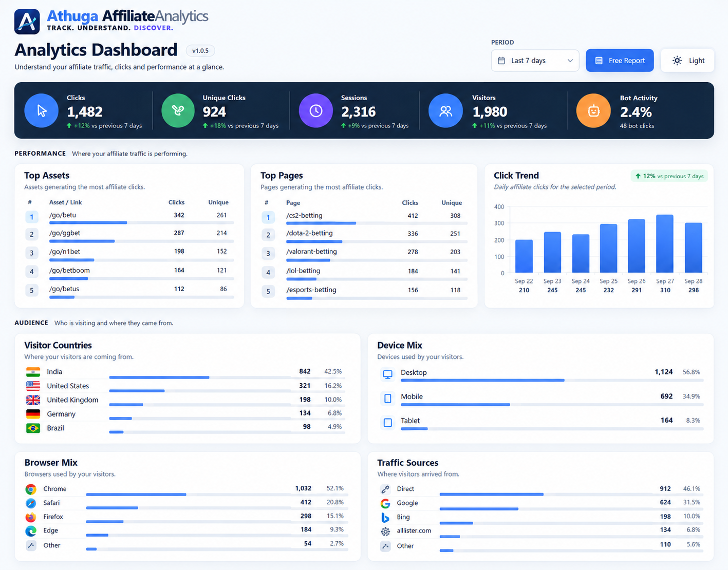Click the /dota-2-betting page row
The width and height of the screenshot is (728, 570).
coord(364,235)
